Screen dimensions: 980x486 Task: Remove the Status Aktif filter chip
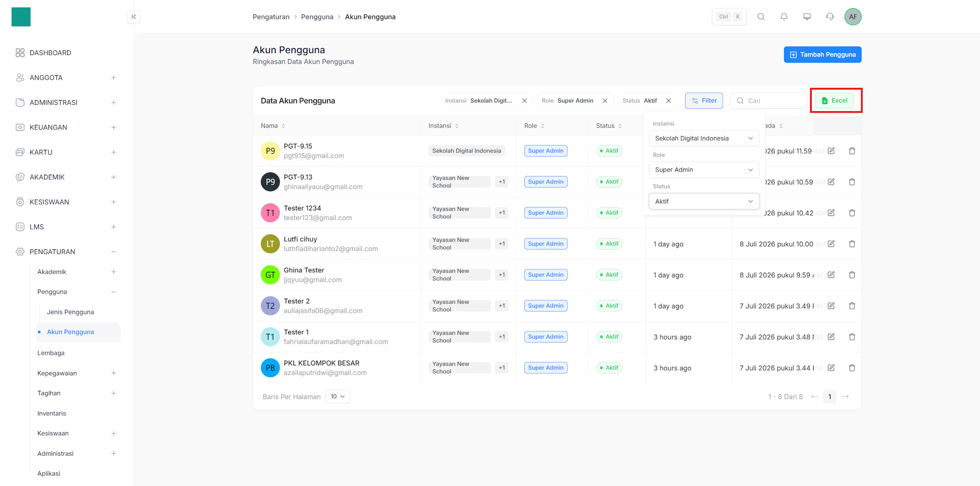pyautogui.click(x=668, y=101)
